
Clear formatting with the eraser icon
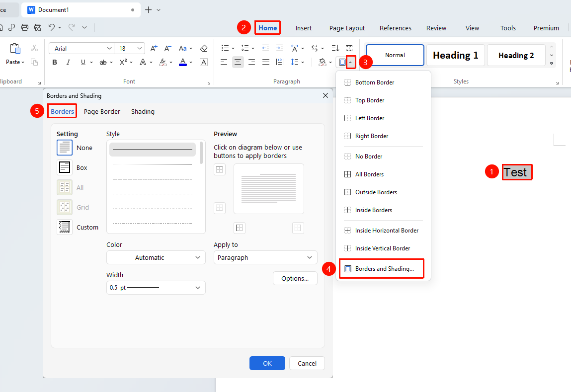tap(204, 48)
